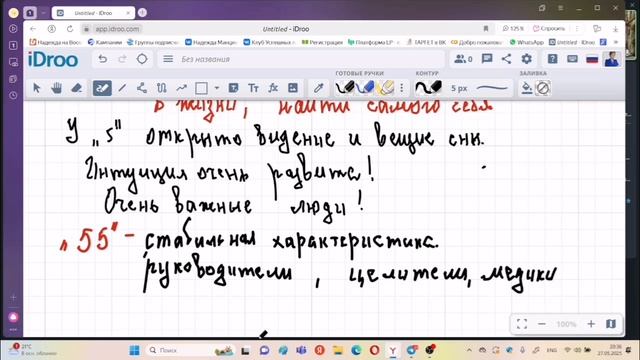
Task: Select the arrow line tool
Action: [x=182, y=88]
